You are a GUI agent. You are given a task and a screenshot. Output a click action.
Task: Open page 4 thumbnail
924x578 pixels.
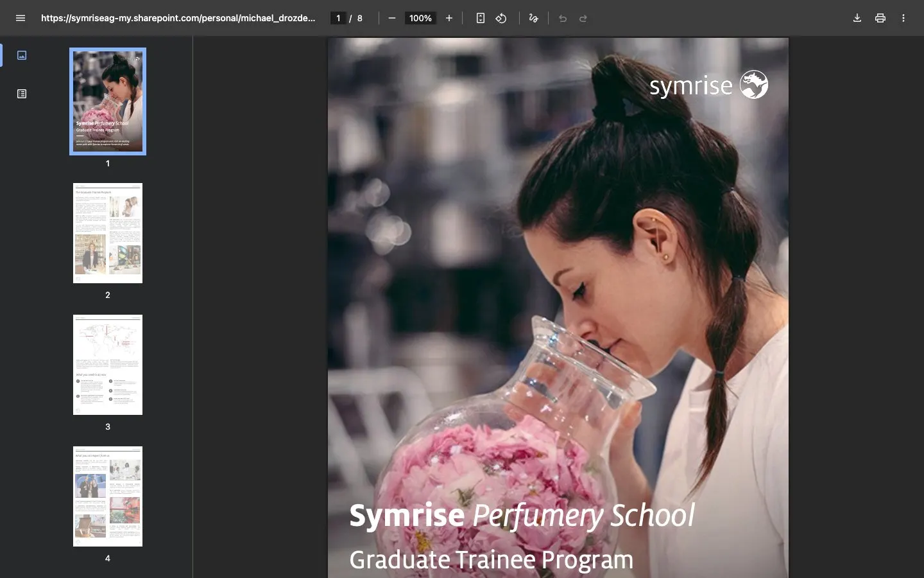(108, 496)
